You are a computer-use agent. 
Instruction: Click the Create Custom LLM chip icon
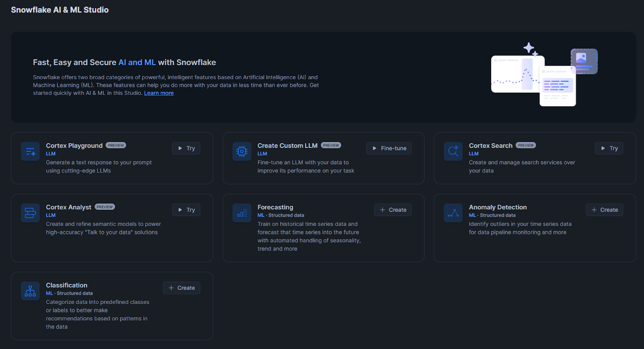pos(242,152)
